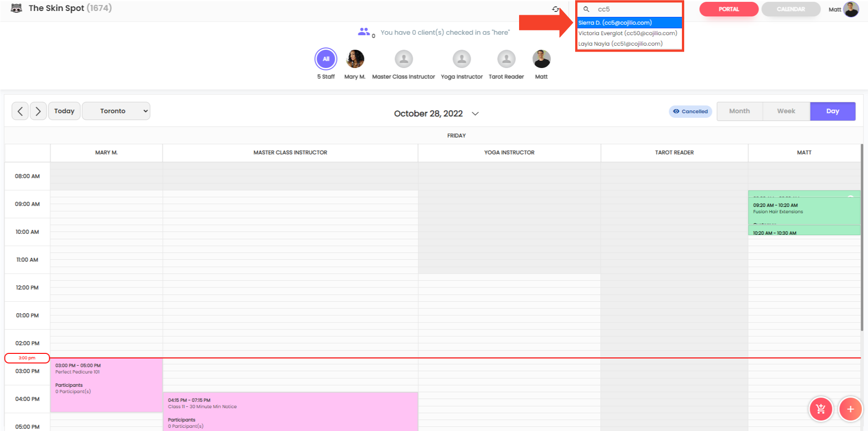868x431 pixels.
Task: Select the All staff filter circle
Action: (x=326, y=59)
